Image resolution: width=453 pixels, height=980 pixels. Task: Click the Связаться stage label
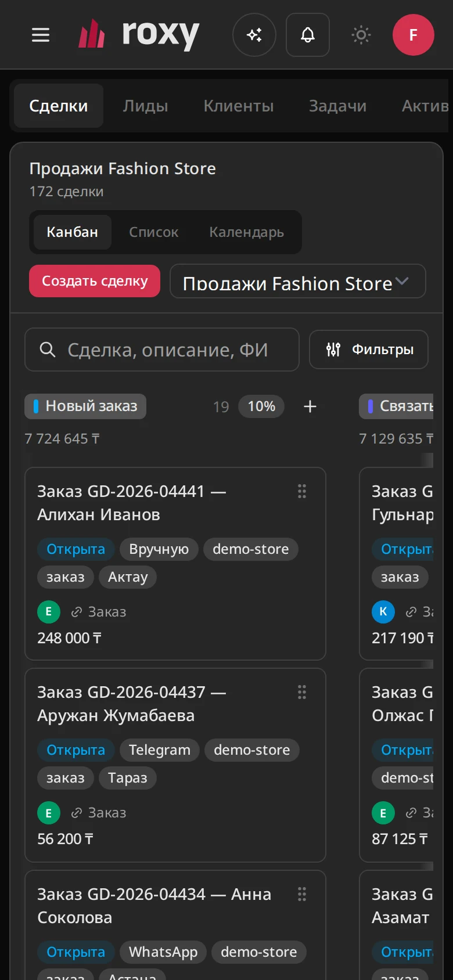tap(397, 406)
